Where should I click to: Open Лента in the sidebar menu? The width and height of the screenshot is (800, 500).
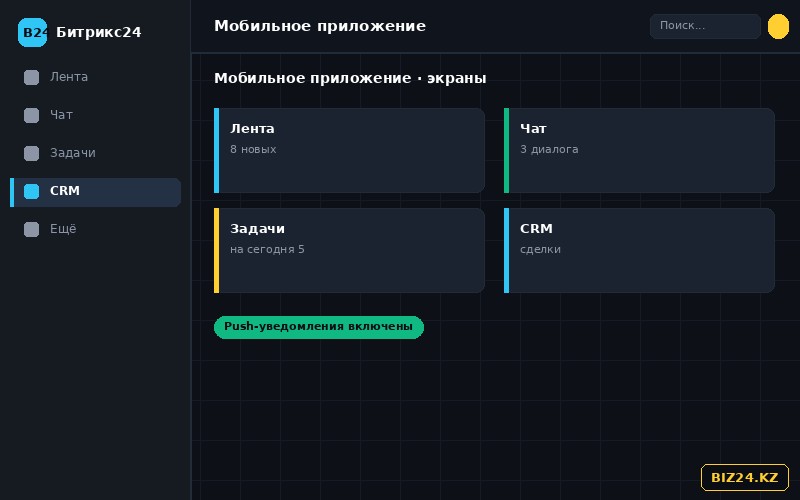click(x=95, y=78)
